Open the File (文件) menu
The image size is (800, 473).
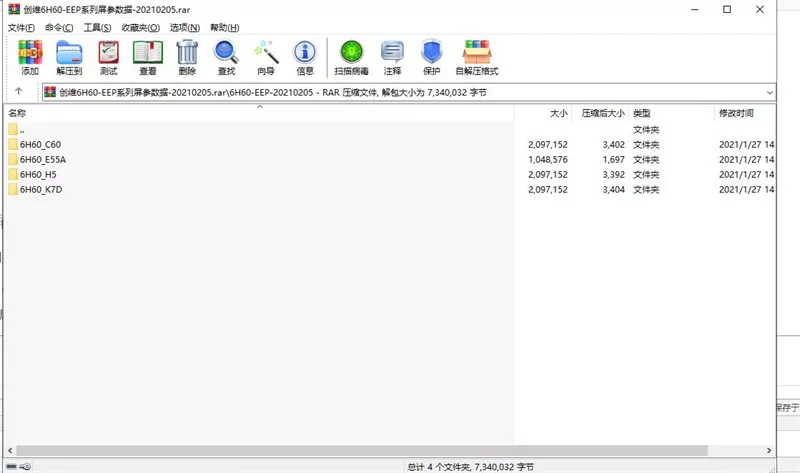pyautogui.click(x=21, y=28)
